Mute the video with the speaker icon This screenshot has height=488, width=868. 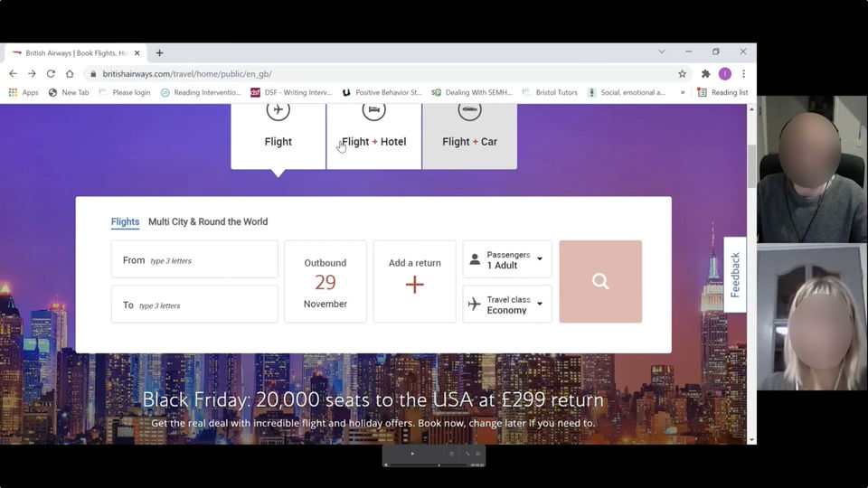pyautogui.click(x=386, y=465)
